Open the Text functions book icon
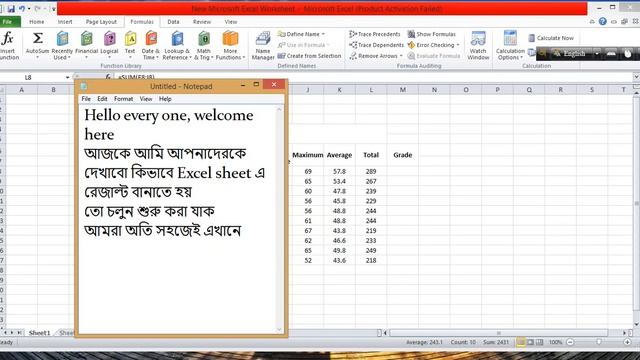This screenshot has height=360, width=640. [130, 38]
